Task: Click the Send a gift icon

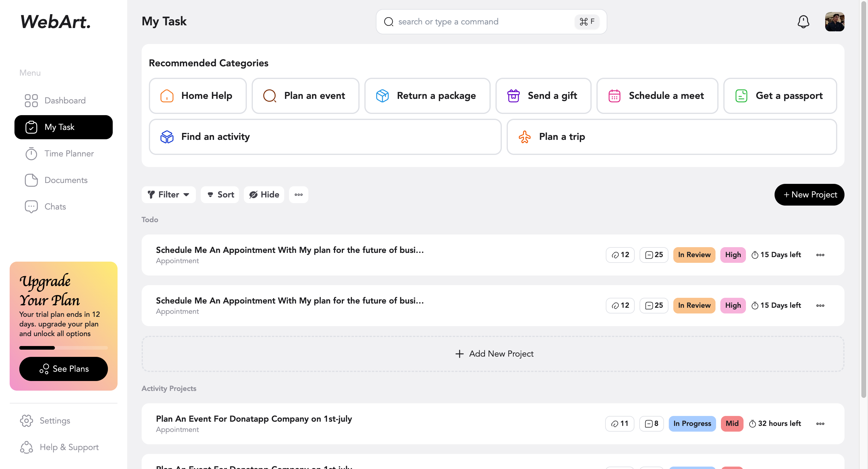Action: tap(513, 96)
